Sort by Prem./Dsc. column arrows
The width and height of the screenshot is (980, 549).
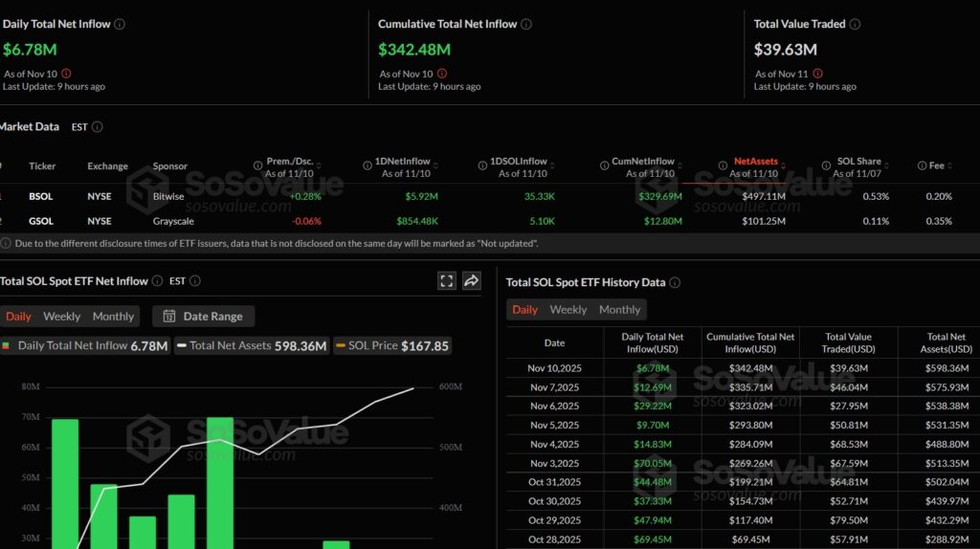(319, 165)
